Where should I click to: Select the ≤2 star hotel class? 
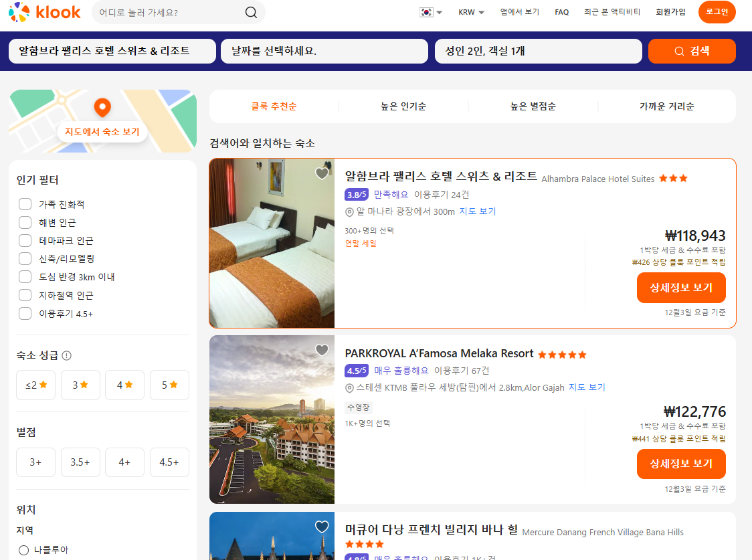(36, 385)
